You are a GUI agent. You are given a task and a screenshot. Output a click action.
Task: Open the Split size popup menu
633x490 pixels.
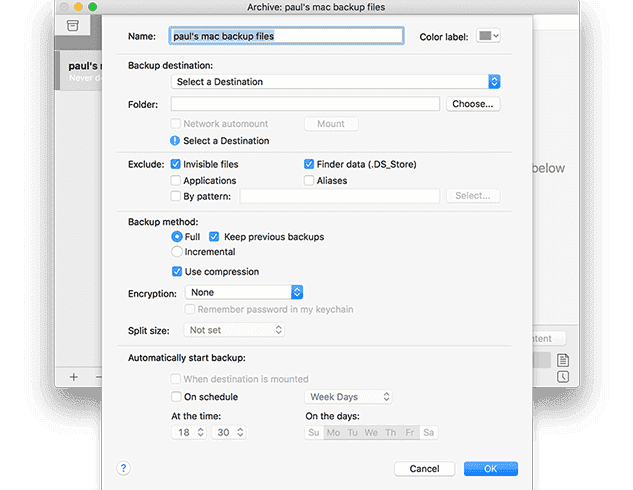pyautogui.click(x=233, y=329)
